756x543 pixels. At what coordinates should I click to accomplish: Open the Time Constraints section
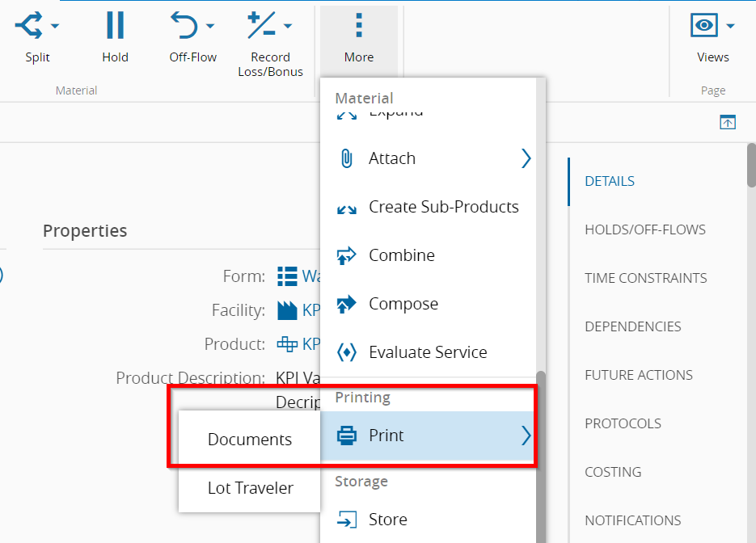645,278
